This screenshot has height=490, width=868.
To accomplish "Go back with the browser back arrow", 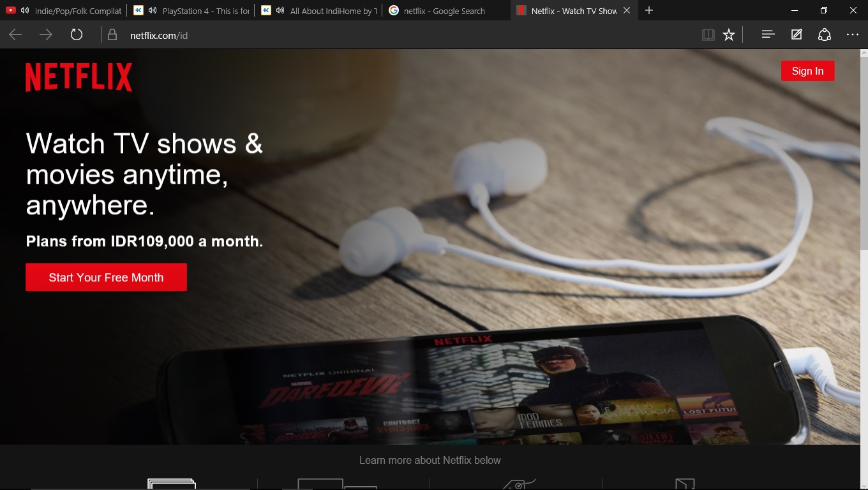I will coord(15,35).
